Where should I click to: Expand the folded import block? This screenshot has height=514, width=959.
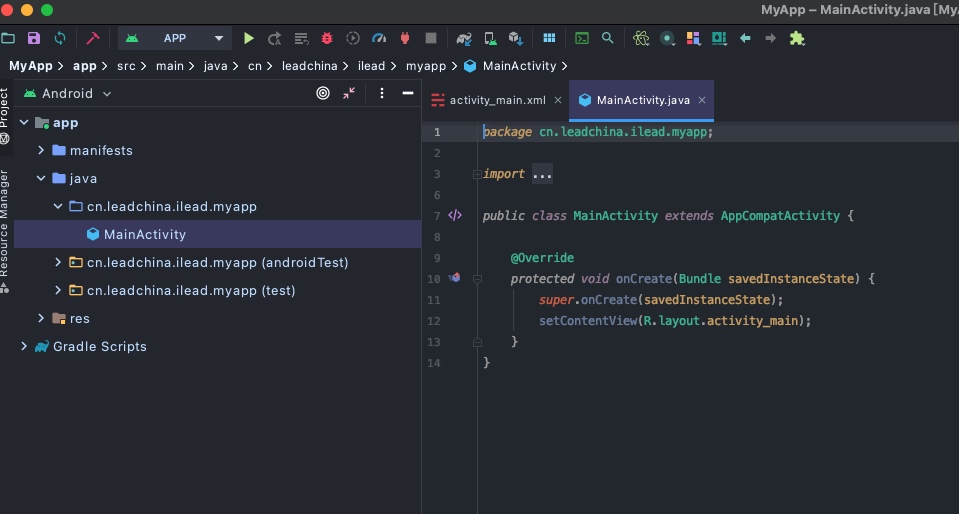click(x=542, y=175)
